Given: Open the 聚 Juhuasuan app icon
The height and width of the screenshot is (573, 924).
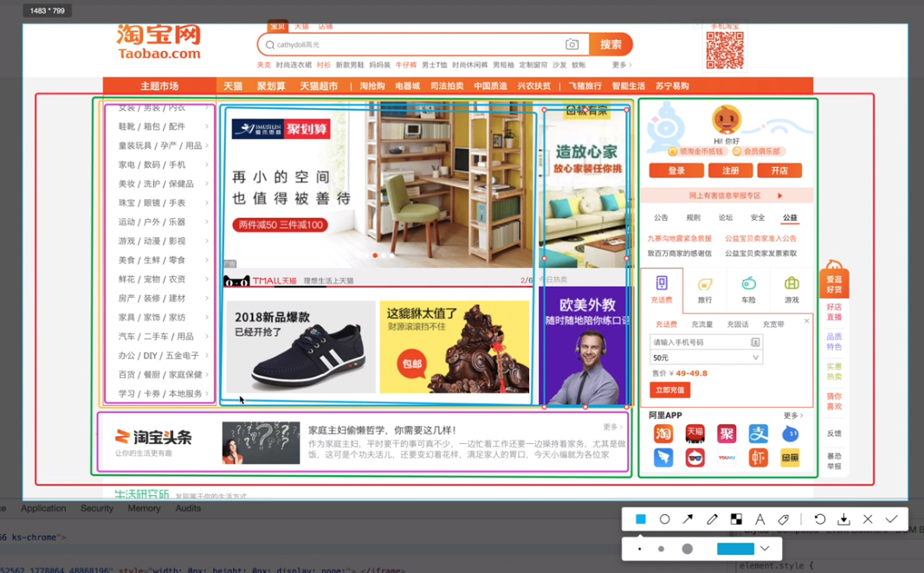Looking at the screenshot, I should 726,434.
